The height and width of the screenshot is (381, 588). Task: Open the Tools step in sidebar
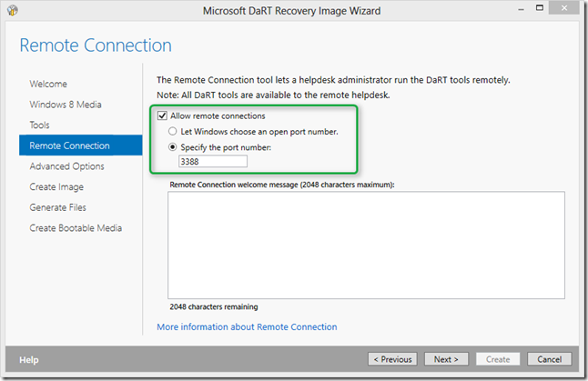tap(39, 125)
